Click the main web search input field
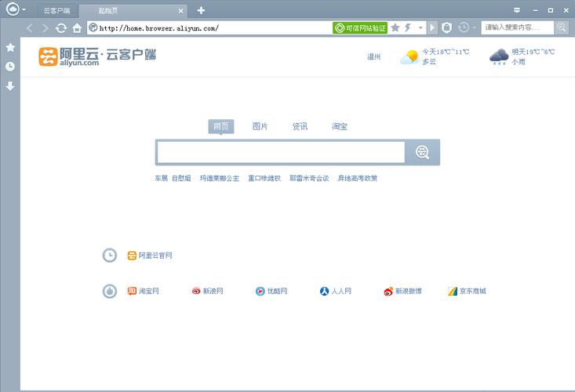575x392 pixels. 280,152
